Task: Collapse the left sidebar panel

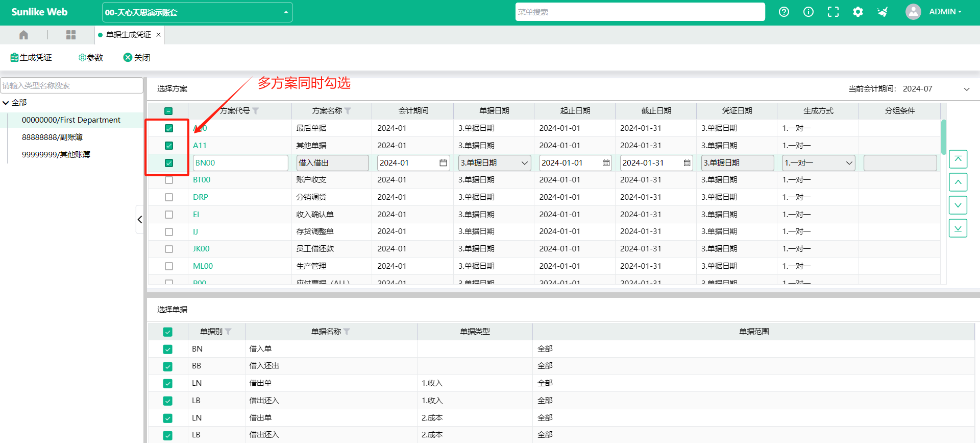Action: pos(139,220)
